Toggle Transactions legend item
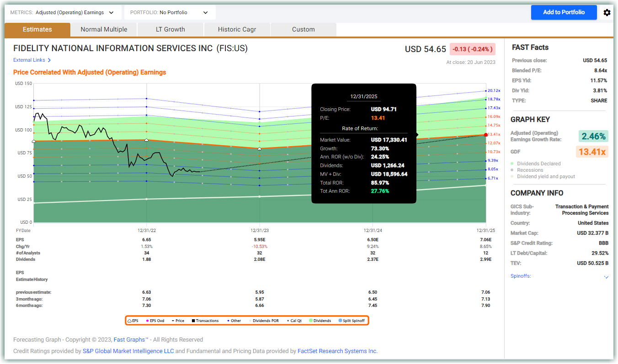 [205, 321]
